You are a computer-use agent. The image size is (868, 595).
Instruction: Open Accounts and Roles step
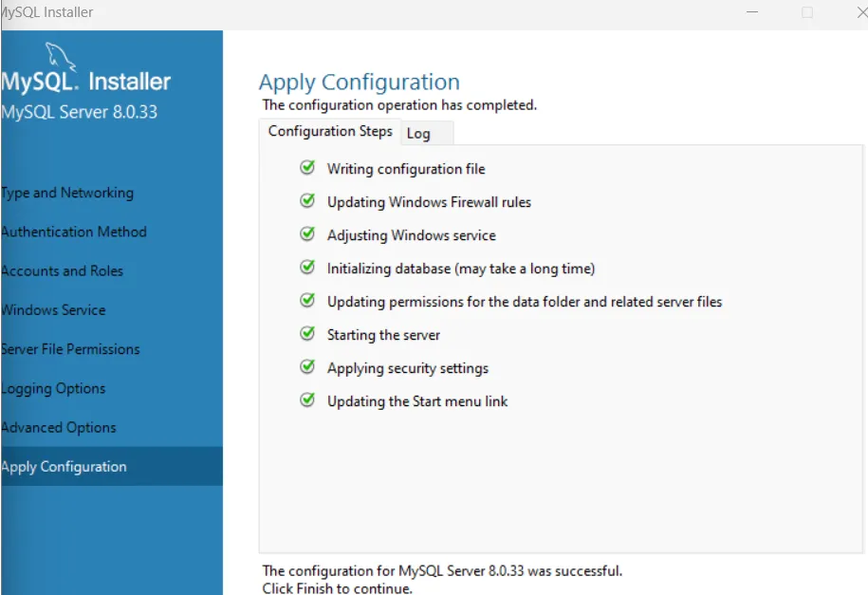pyautogui.click(x=112, y=270)
